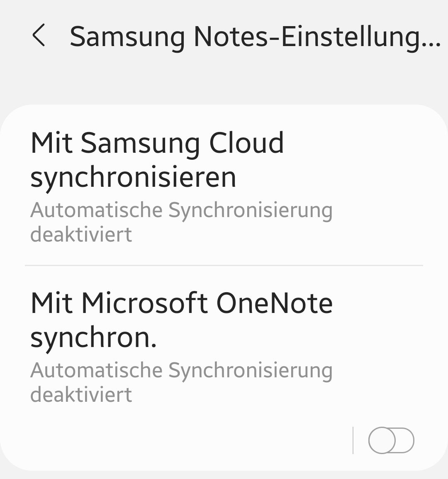This screenshot has height=479, width=448.
Task: Click the 'synchronisieren' word under Samsung Cloud
Action: pyautogui.click(x=133, y=178)
